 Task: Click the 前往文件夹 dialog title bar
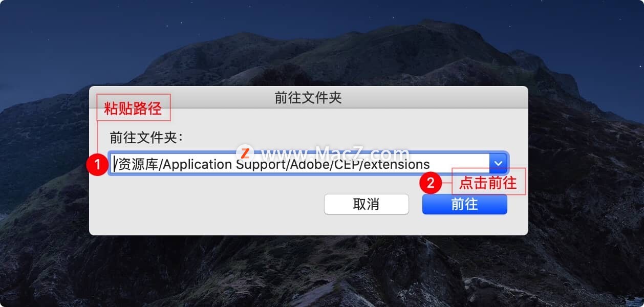[308, 98]
